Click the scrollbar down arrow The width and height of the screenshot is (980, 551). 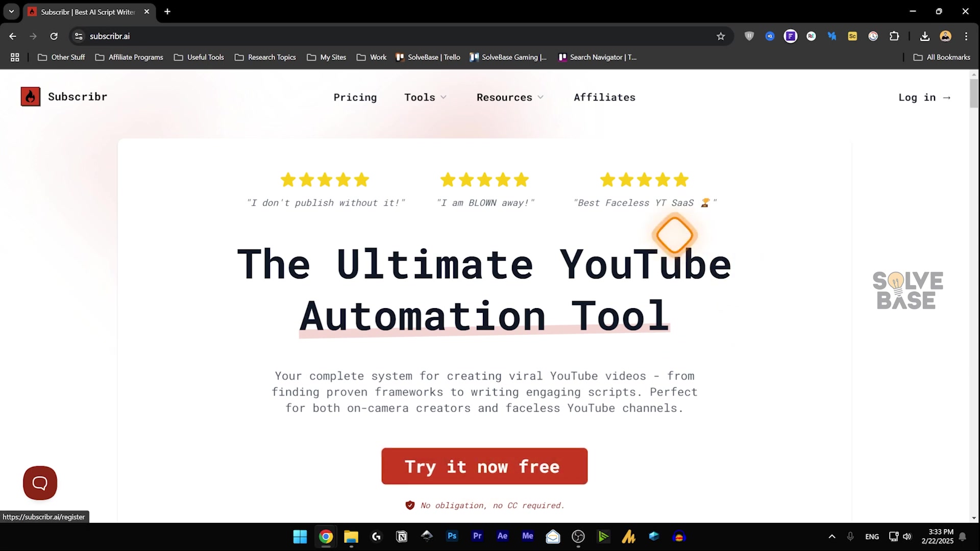pos(974,518)
